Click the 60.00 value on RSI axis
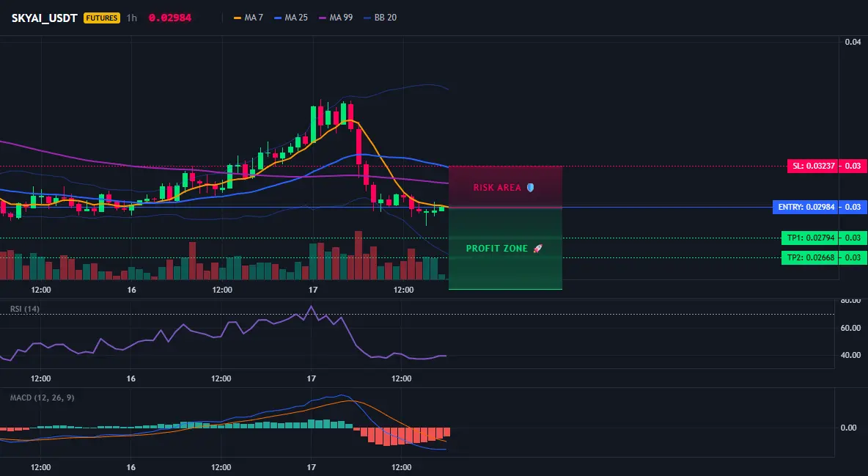Image resolution: width=868 pixels, height=476 pixels. pyautogui.click(x=851, y=328)
